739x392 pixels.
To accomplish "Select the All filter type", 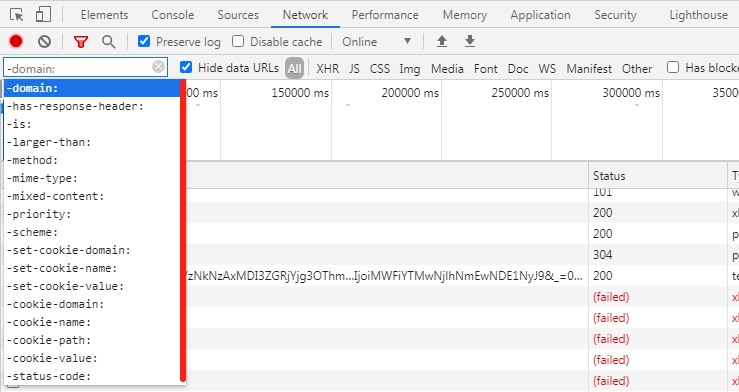I will pos(295,69).
